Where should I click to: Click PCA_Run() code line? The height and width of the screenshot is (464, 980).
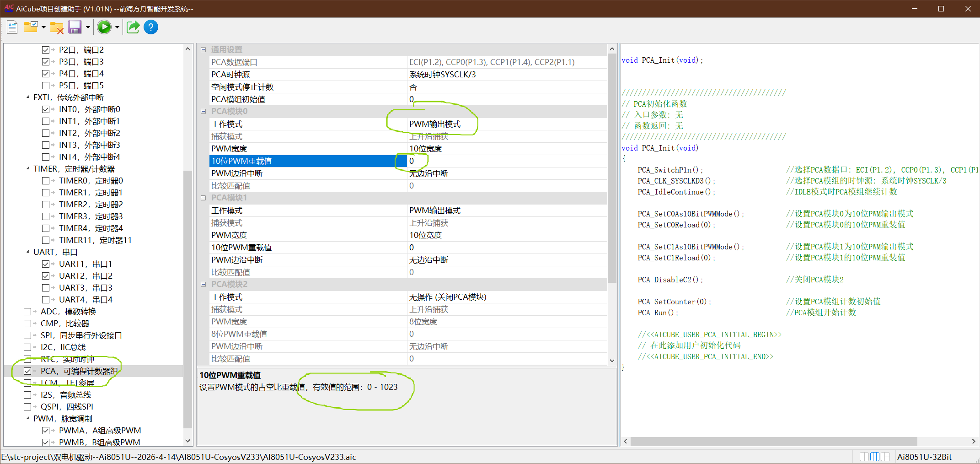coord(658,313)
